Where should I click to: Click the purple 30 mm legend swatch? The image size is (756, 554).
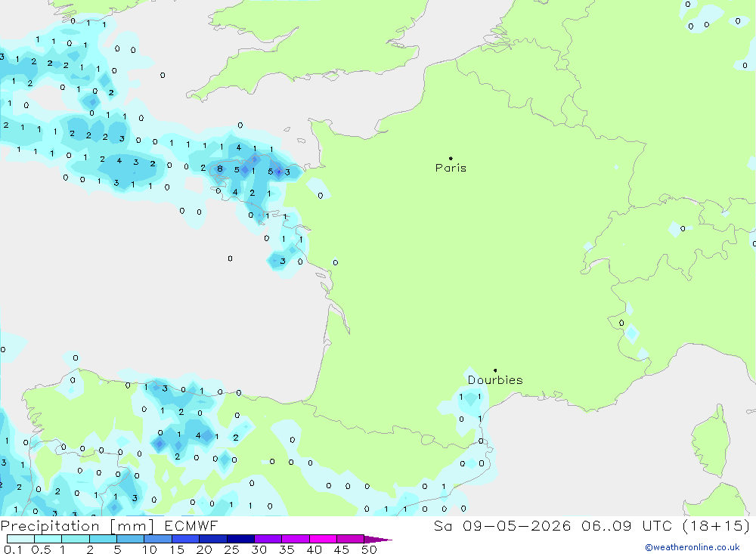pos(268,539)
